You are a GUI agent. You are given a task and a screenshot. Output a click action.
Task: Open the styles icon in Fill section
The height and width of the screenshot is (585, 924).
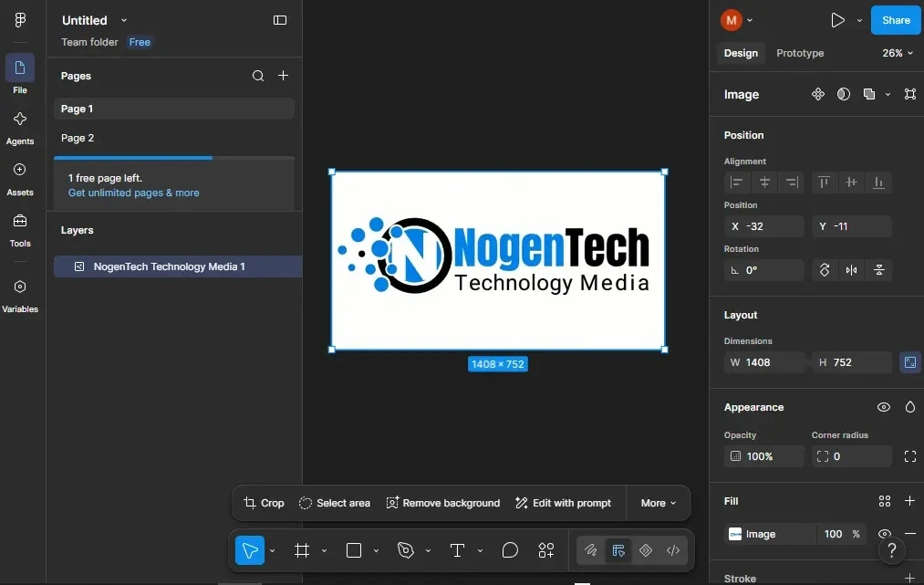(x=885, y=501)
